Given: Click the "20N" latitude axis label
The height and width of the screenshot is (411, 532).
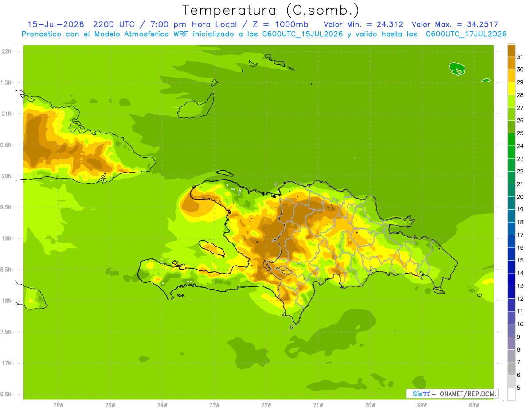Looking at the screenshot, I should [x=7, y=176].
